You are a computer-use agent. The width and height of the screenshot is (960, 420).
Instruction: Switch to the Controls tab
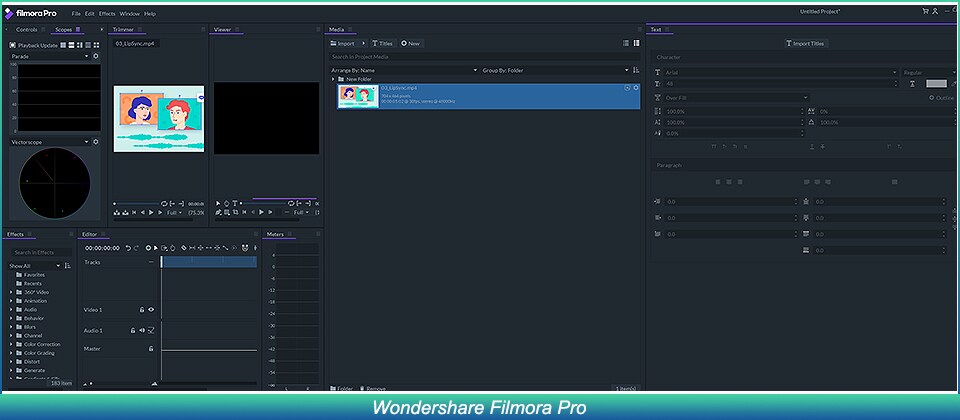click(26, 29)
